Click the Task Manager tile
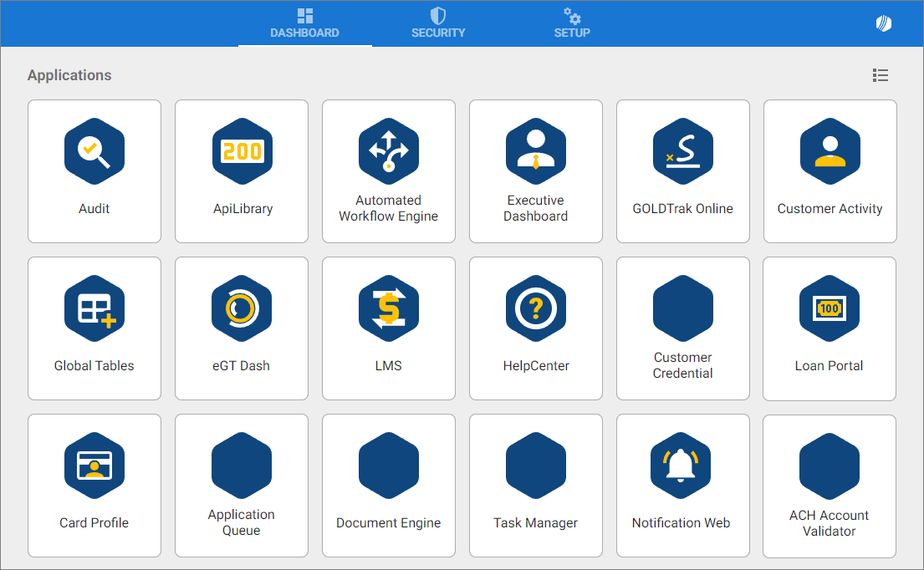 point(536,485)
